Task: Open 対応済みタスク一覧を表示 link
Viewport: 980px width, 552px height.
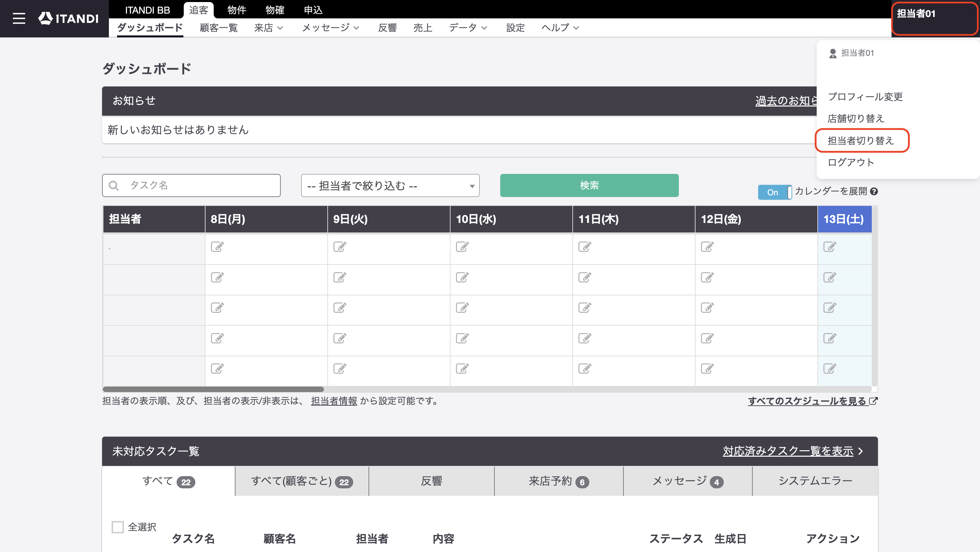Action: (x=788, y=451)
